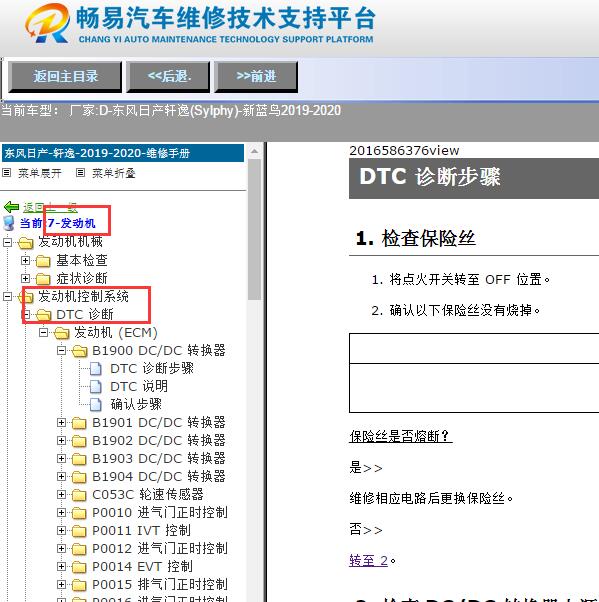Screen dimensions: 599x602
Task: Expand the B1901 DC/DC 转换器 node
Action: pyautogui.click(x=61, y=423)
